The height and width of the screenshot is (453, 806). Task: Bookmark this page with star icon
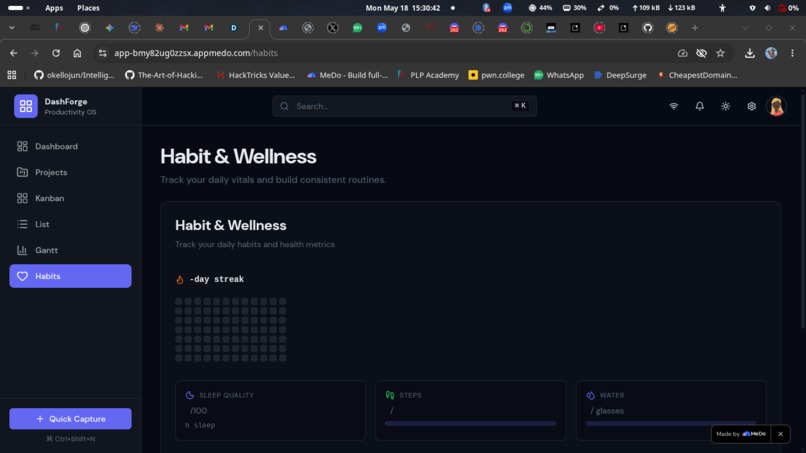point(720,53)
